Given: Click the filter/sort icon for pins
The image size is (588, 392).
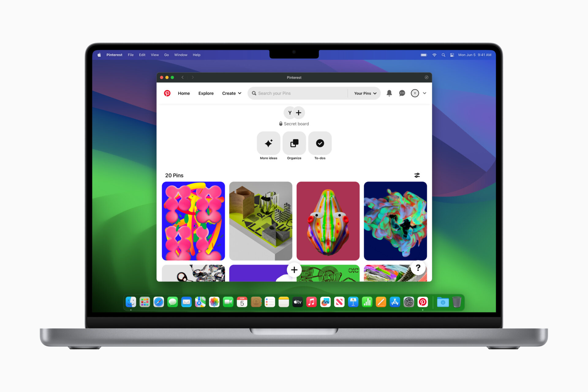Looking at the screenshot, I should click(x=417, y=175).
